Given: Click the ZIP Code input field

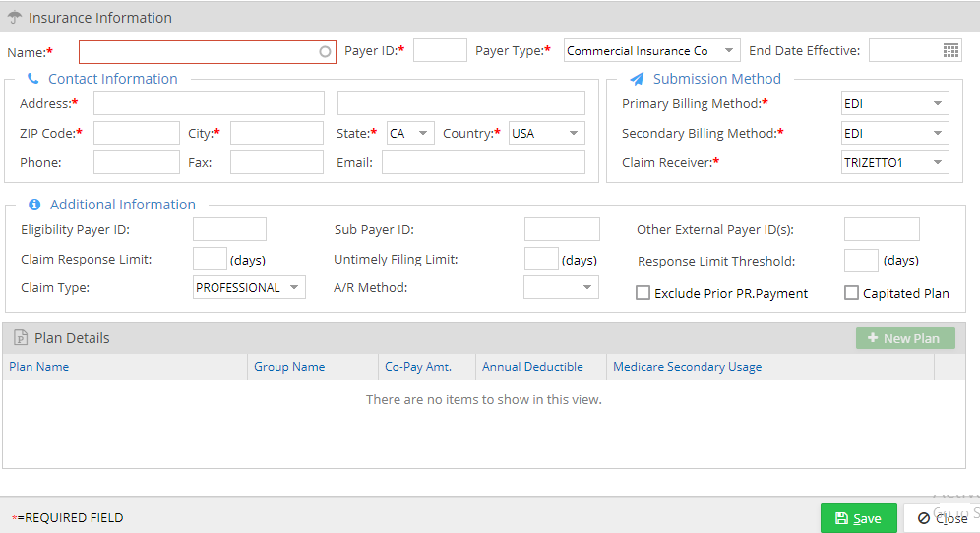Looking at the screenshot, I should click(x=136, y=133).
